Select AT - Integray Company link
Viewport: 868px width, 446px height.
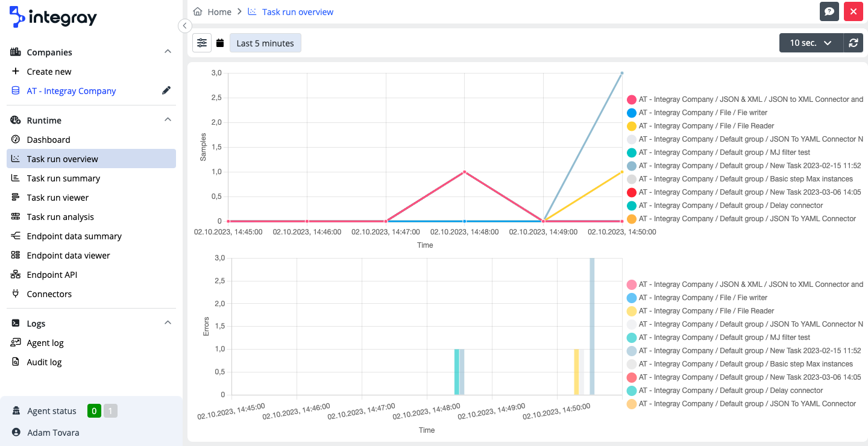click(x=71, y=91)
